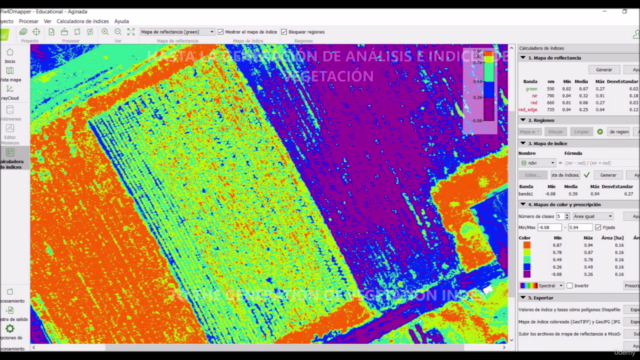Screen dimensions: 640x360
Task: Click the orange class color swatch
Action: pyautogui.click(x=527, y=245)
